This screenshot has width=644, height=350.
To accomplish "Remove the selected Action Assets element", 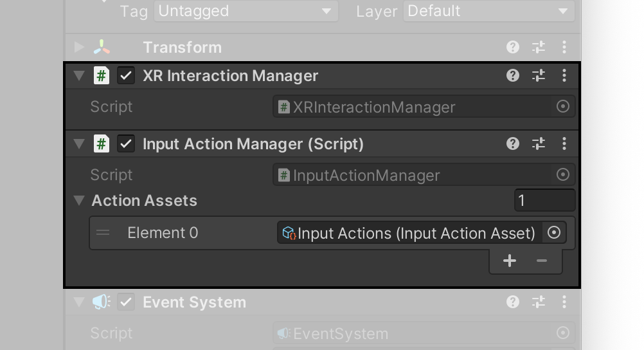I will 542,261.
